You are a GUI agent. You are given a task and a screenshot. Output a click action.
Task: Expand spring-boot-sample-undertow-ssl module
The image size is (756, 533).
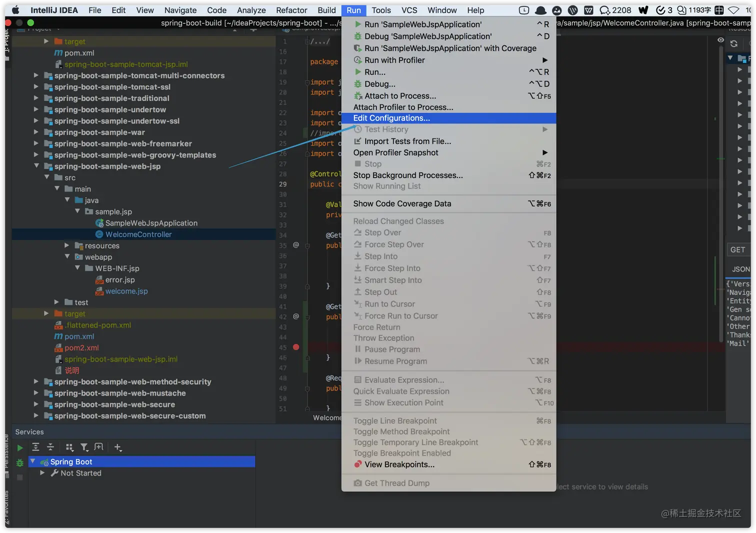pos(36,121)
